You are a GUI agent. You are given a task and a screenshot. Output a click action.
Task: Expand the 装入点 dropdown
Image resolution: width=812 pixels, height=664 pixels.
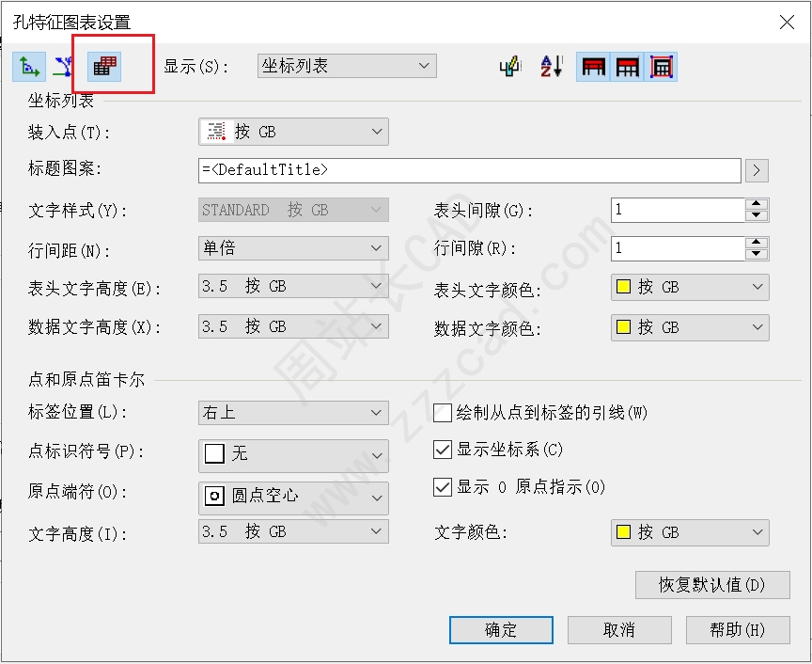tap(293, 132)
